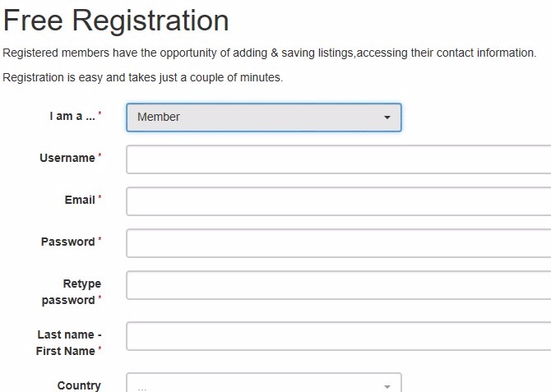
Task: Click the Last name - First Name label
Action: pyautogui.click(x=69, y=343)
